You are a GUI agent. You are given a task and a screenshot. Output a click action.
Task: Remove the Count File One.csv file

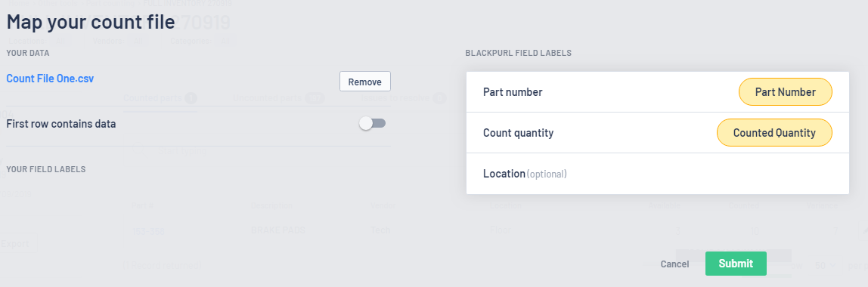(x=364, y=82)
